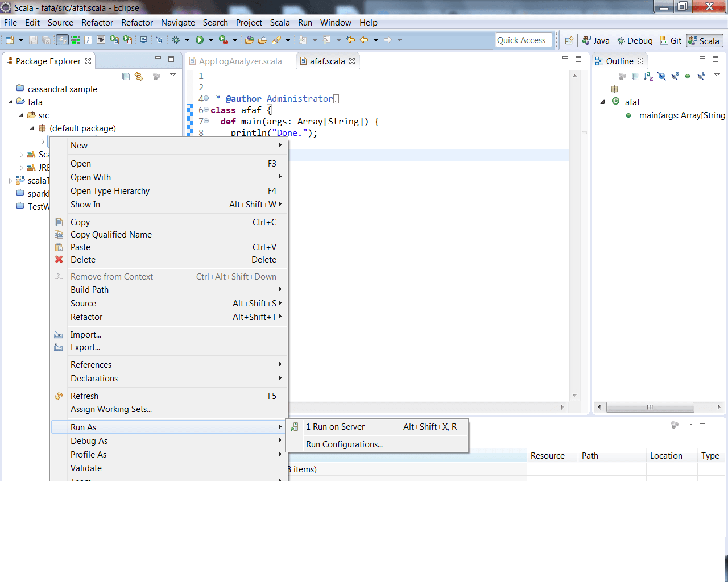Switch to the AppLogAnalyzer.scala editor tab

pos(239,60)
